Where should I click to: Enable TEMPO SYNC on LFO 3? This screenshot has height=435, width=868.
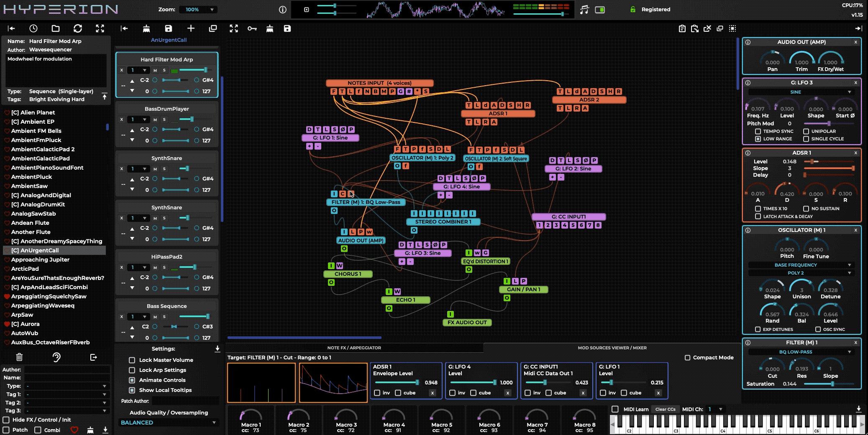(758, 131)
